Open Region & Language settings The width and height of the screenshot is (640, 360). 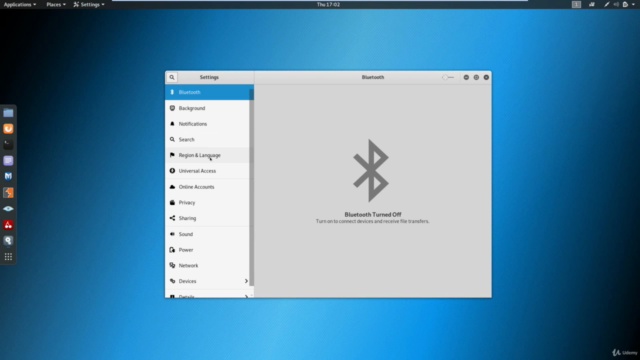coord(208,155)
